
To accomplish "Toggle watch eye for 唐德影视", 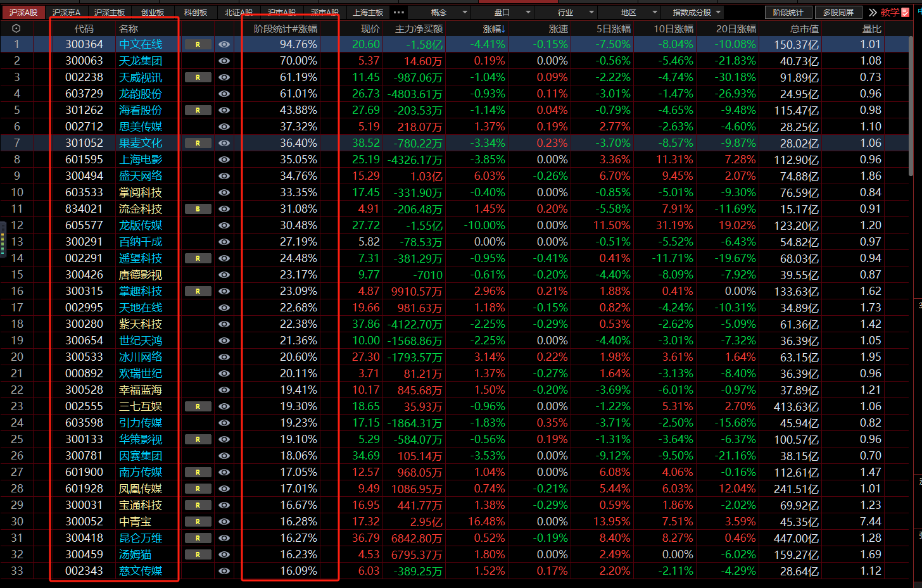I will click(224, 275).
